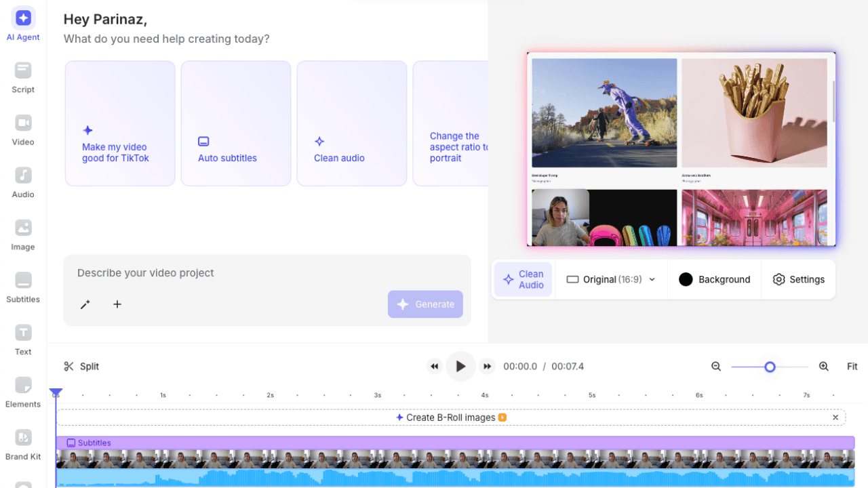The height and width of the screenshot is (488, 868).
Task: Click the magic wand icon under the prompt box
Action: 85,304
